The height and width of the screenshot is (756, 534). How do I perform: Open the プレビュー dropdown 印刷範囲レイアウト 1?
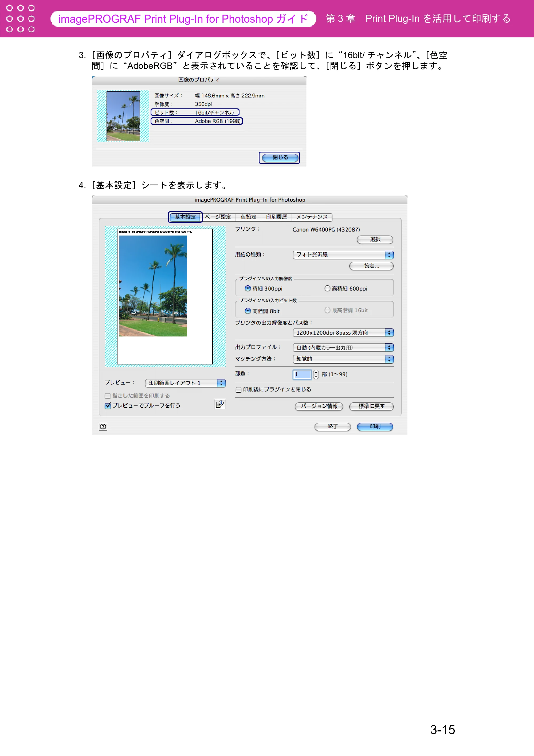(x=185, y=383)
